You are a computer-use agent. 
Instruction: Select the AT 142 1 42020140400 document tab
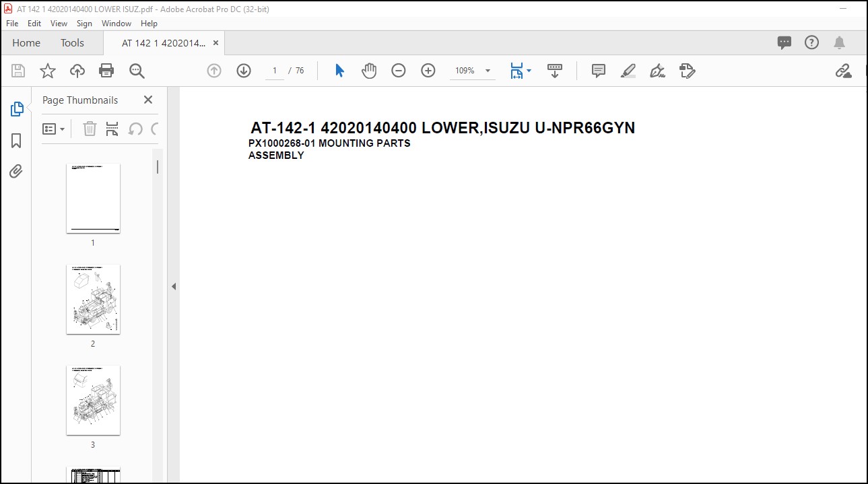click(164, 43)
